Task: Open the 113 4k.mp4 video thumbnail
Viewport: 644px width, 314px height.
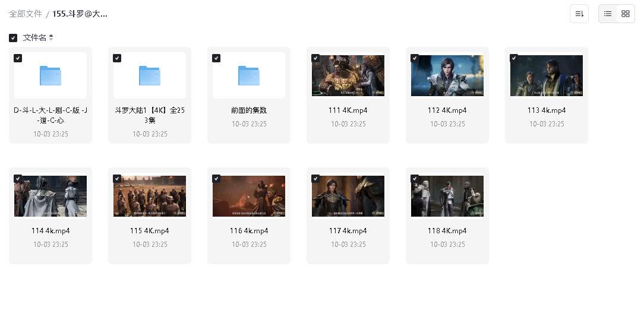Action: click(x=547, y=76)
